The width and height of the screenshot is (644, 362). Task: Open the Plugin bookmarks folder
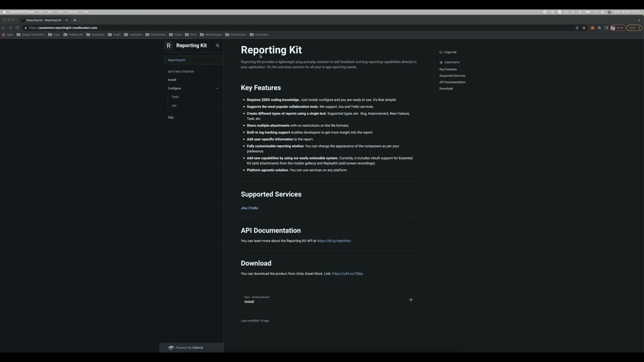point(114,35)
